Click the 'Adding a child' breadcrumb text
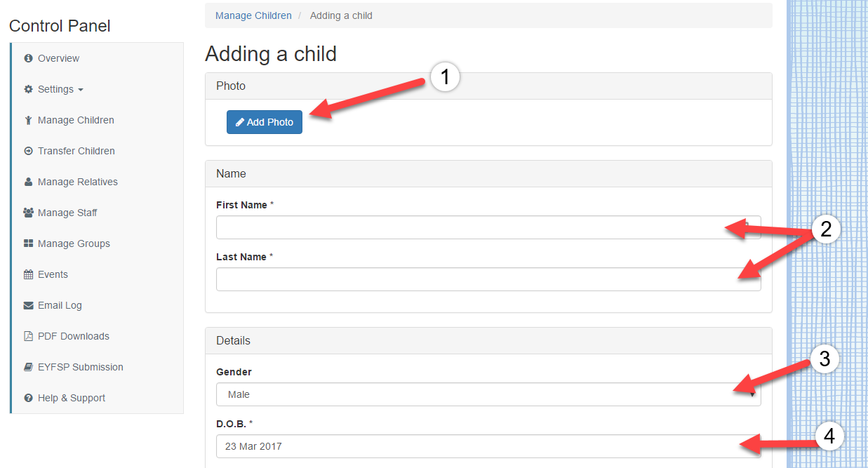868x468 pixels. 341,15
